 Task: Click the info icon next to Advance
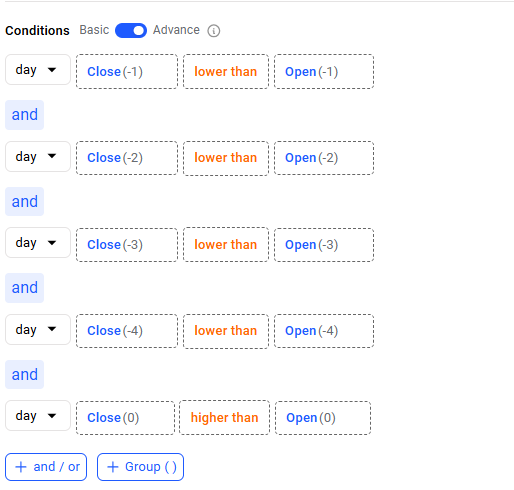coord(214,31)
